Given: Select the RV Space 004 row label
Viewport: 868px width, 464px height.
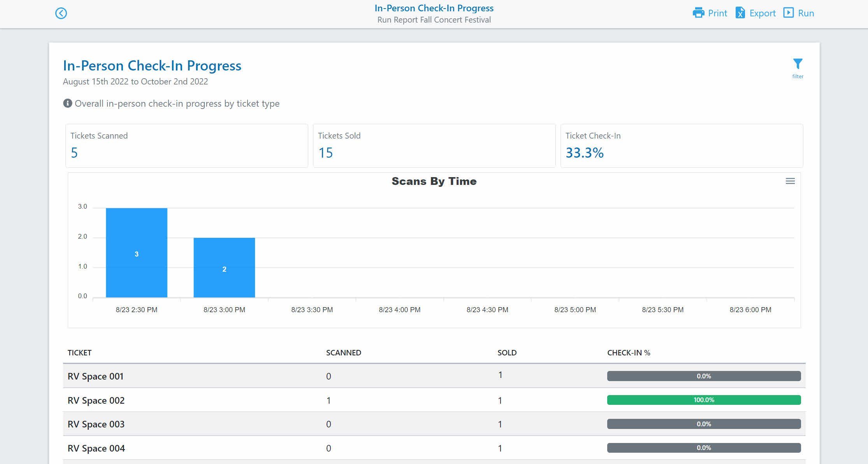Looking at the screenshot, I should pyautogui.click(x=96, y=448).
